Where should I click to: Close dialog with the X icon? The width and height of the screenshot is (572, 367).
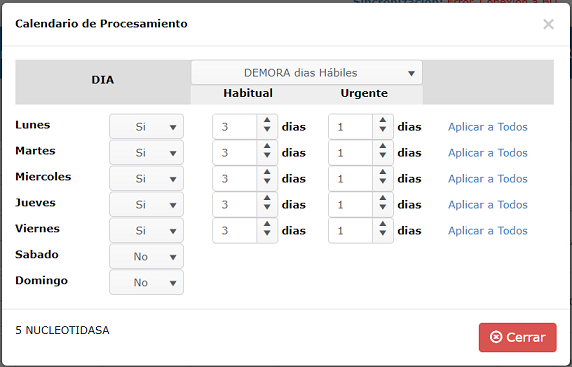coord(548,24)
